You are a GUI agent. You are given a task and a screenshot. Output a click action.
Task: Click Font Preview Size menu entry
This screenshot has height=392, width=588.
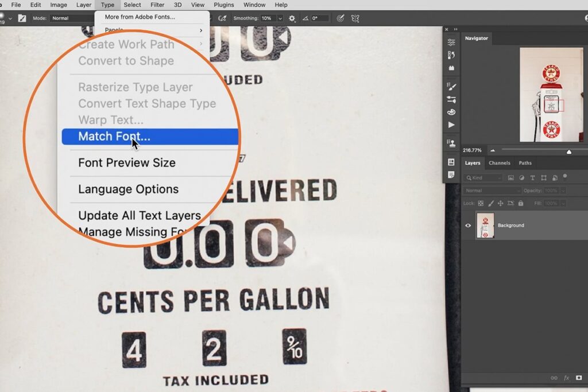click(x=127, y=162)
